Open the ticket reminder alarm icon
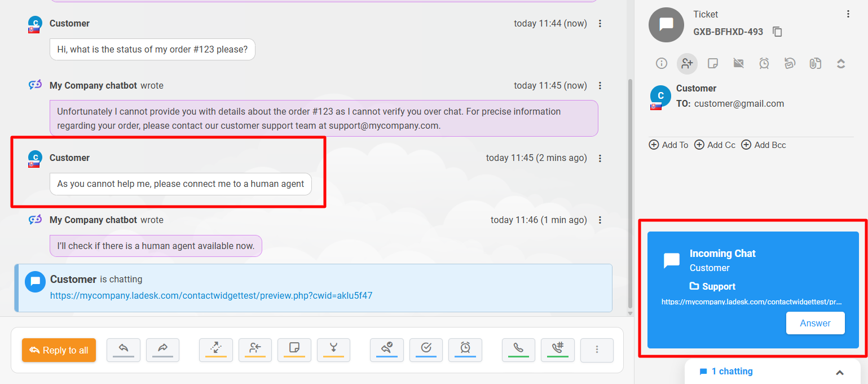 coord(764,63)
